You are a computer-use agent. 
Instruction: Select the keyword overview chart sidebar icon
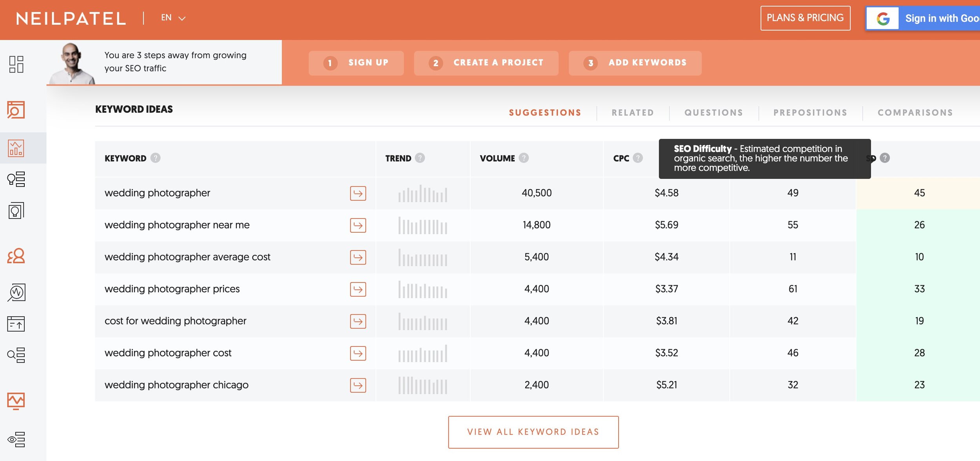pyautogui.click(x=16, y=148)
